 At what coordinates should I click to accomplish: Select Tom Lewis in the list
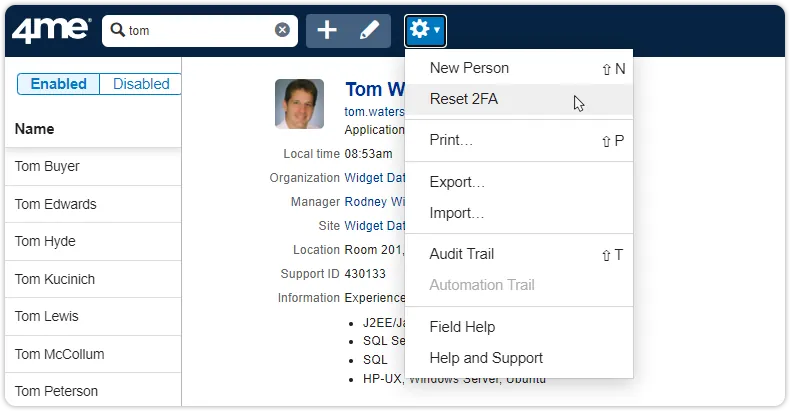pyautogui.click(x=93, y=316)
